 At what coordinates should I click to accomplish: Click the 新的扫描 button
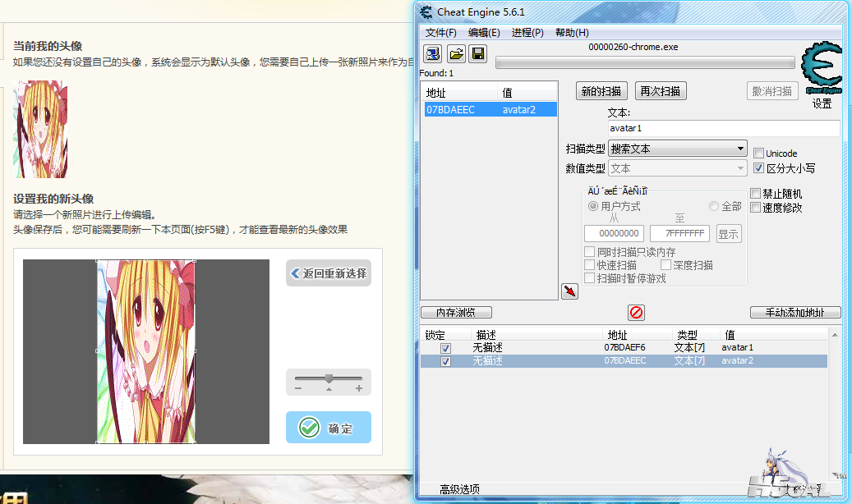point(601,90)
